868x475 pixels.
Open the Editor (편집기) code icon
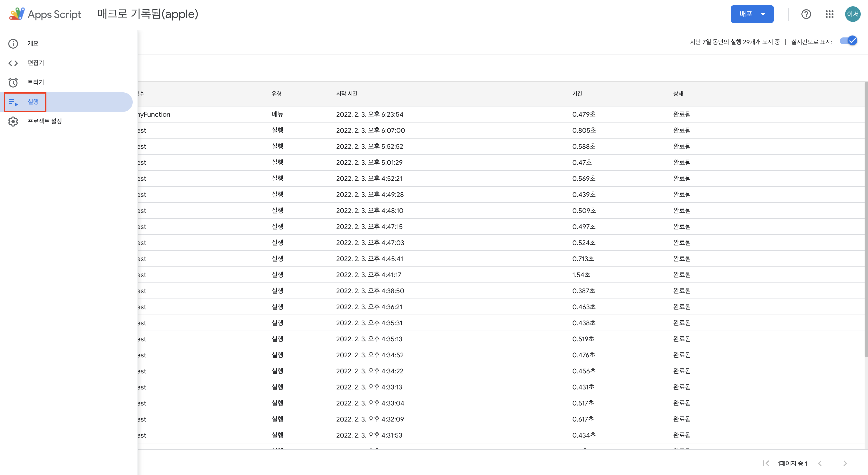click(x=13, y=63)
